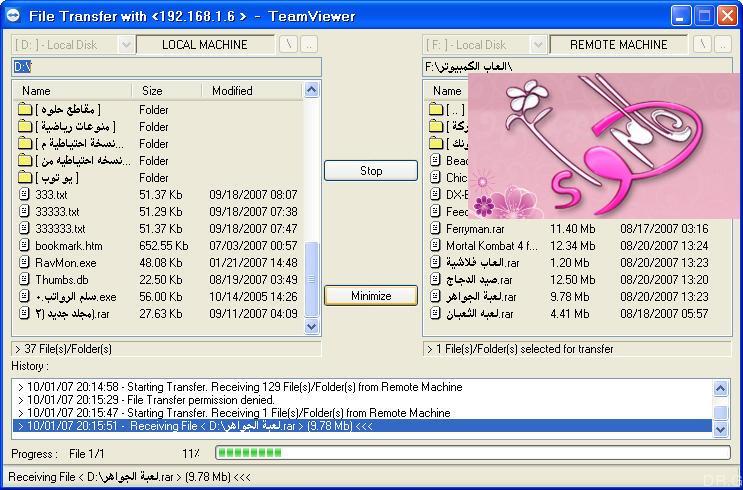The width and height of the screenshot is (743, 490).
Task: Click the history log scroll-down arrow
Action: coord(720,429)
